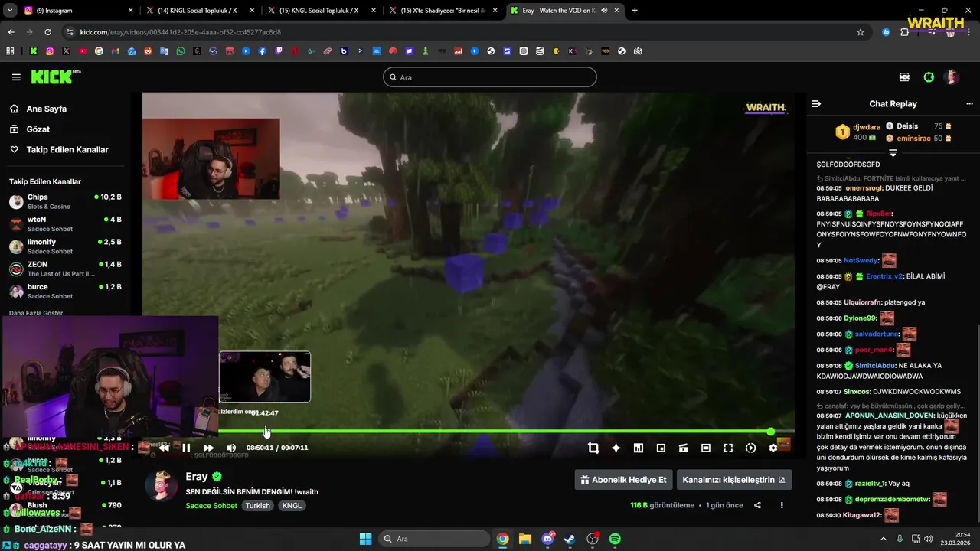Open the stats chart icon in the player
980x551 pixels.
pyautogui.click(x=639, y=448)
